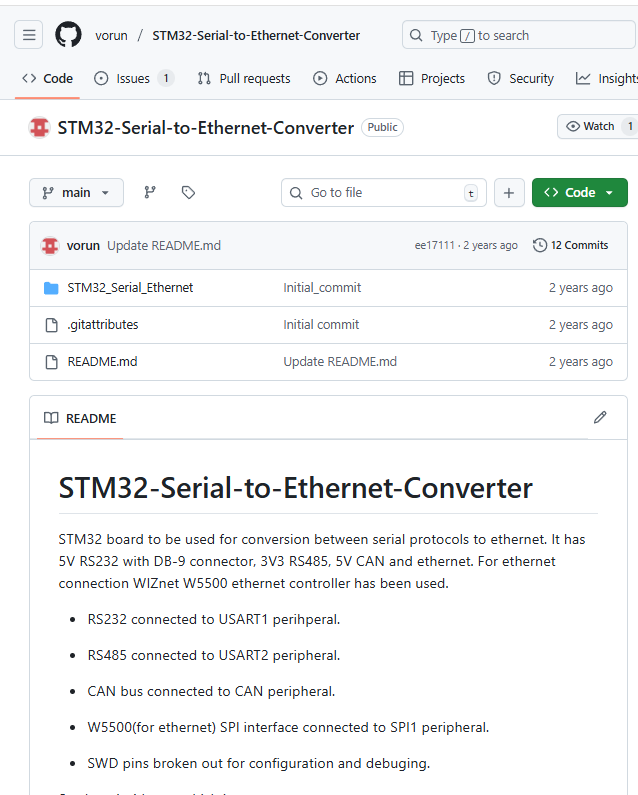Viewport: 638px width, 795px height.
Task: Click the GitHub logo icon
Action: (x=68, y=35)
